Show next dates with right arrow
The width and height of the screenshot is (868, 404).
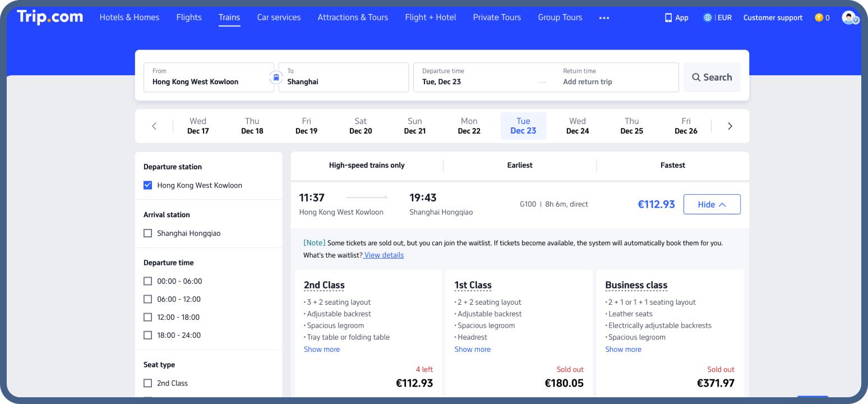(x=730, y=126)
